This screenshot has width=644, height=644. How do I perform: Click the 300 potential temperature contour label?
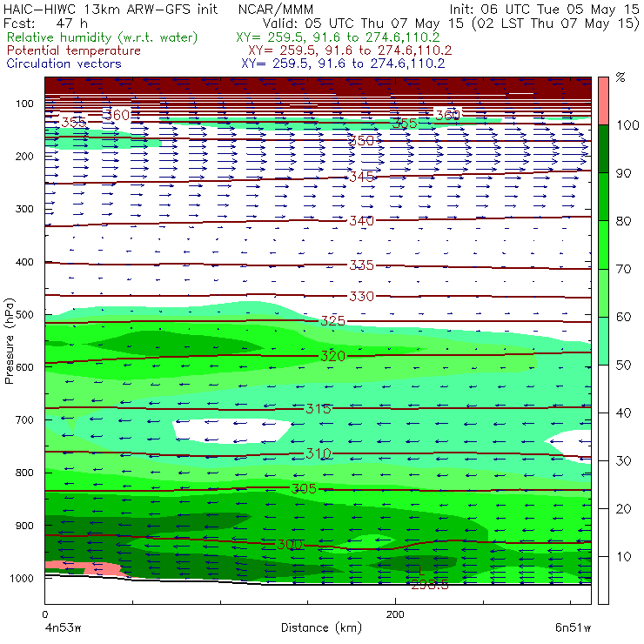(290, 545)
